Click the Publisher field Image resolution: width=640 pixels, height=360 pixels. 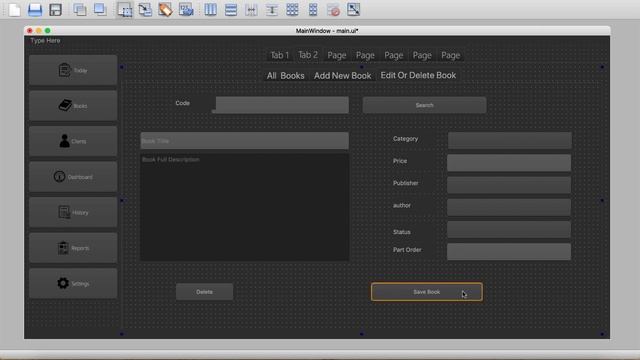click(x=509, y=185)
